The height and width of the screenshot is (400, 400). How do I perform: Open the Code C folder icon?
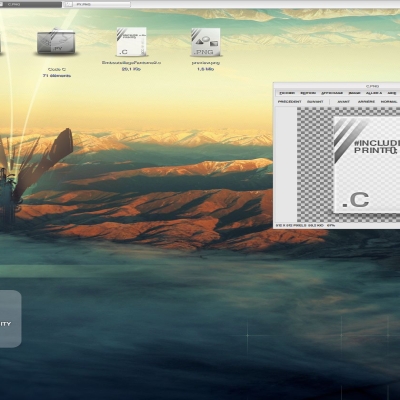click(56, 42)
